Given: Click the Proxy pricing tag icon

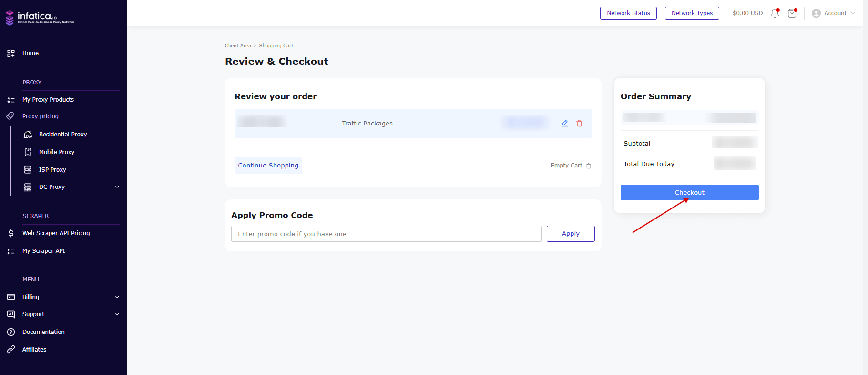Looking at the screenshot, I should [10, 116].
